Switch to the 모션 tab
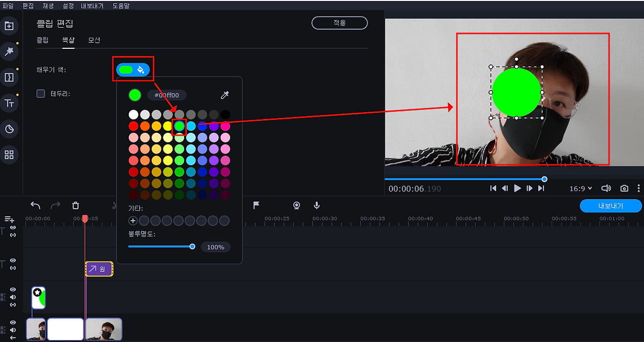 coord(94,40)
